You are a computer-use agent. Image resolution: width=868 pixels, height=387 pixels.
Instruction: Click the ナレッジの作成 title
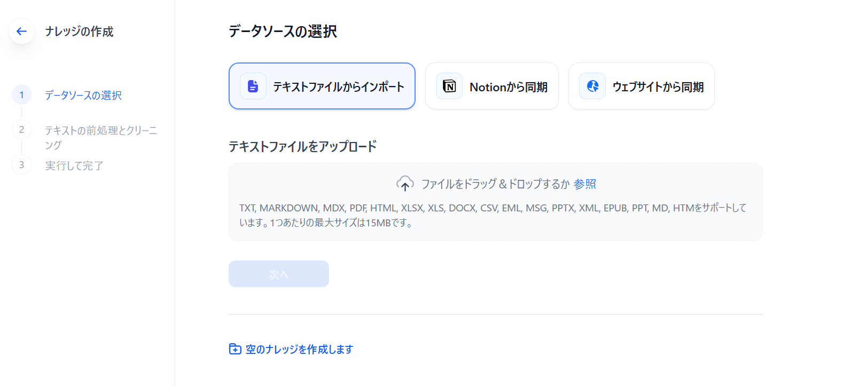pos(79,31)
